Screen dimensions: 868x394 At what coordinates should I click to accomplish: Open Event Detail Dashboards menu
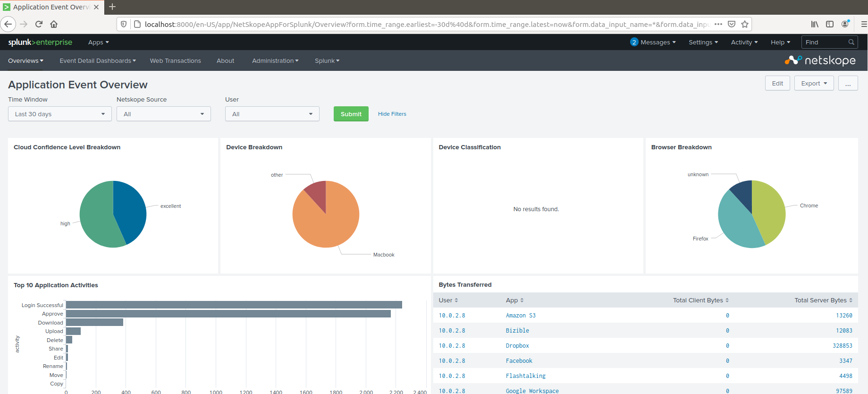click(98, 60)
